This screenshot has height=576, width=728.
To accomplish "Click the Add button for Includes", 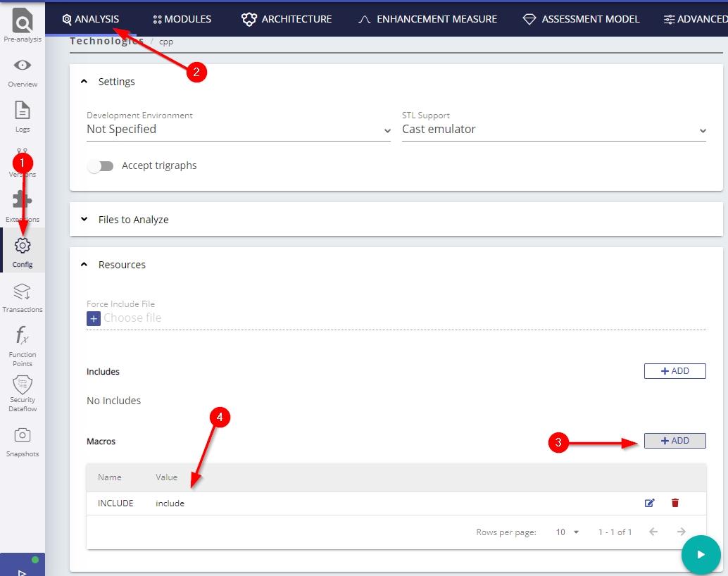I will (674, 371).
